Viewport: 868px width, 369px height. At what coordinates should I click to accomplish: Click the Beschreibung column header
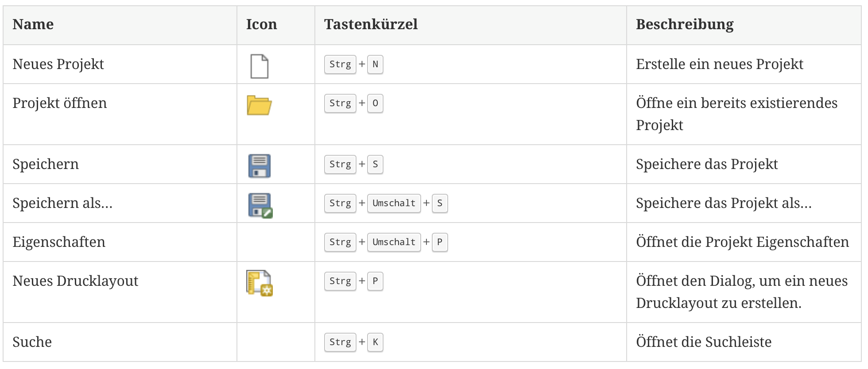(685, 24)
